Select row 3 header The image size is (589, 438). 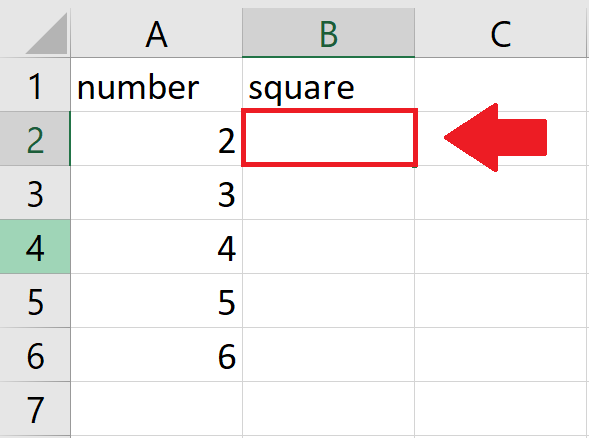(35, 193)
